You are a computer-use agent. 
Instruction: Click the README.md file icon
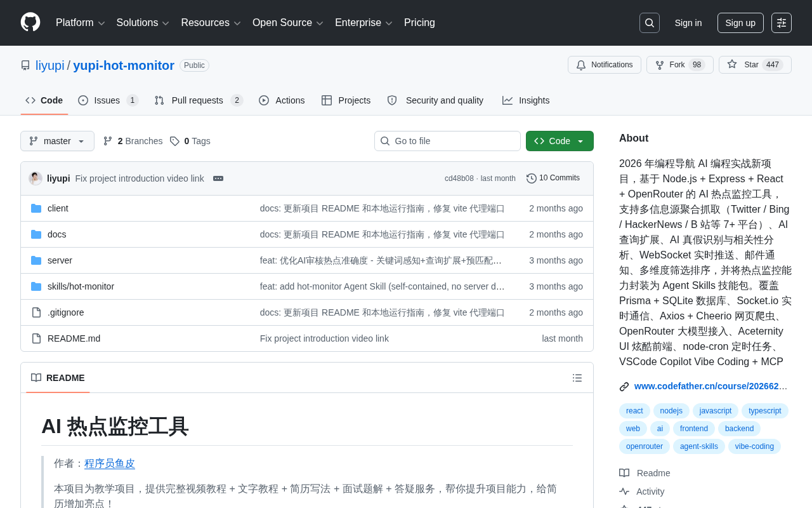pos(36,338)
